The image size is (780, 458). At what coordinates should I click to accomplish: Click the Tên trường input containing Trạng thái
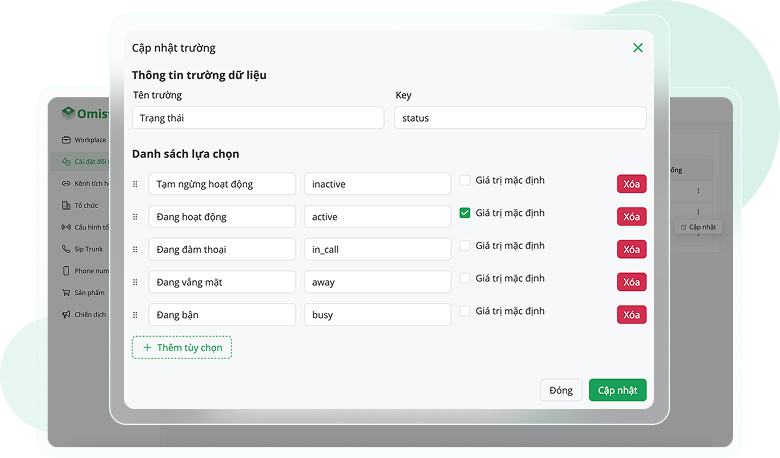click(x=257, y=118)
